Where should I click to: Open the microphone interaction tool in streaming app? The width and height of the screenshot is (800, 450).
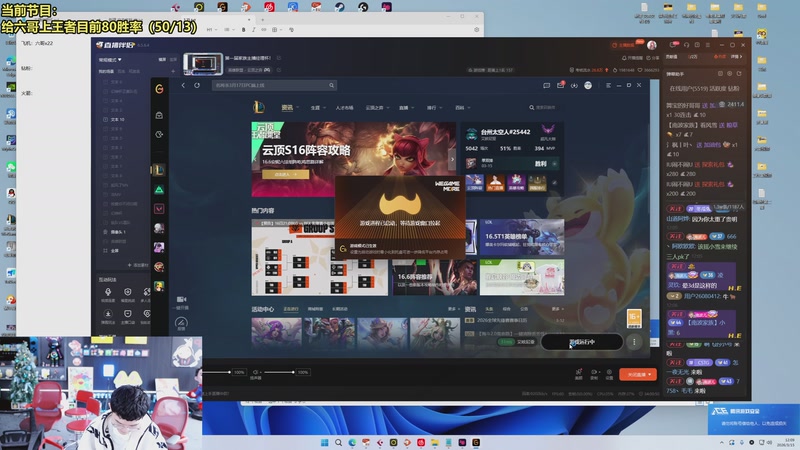pyautogui.click(x=108, y=292)
